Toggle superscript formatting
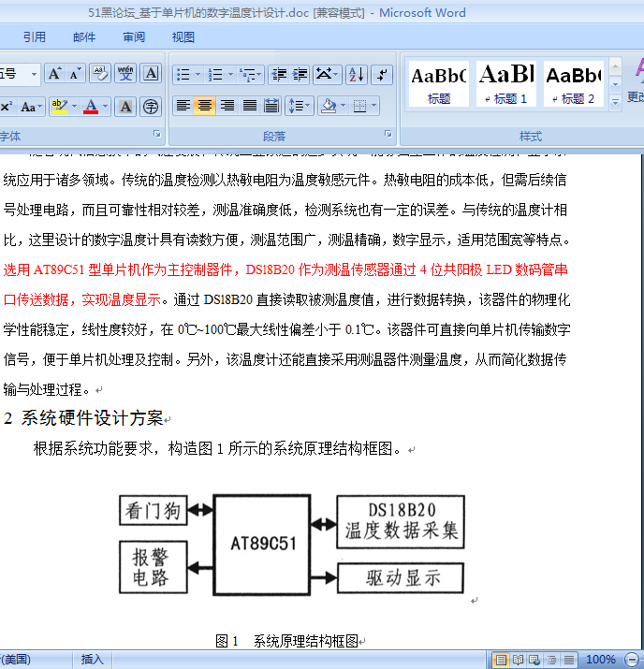 6,107
